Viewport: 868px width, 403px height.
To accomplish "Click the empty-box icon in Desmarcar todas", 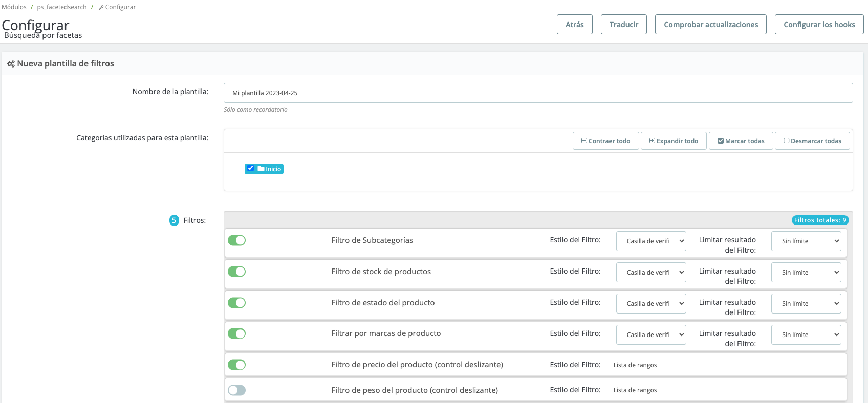I will pyautogui.click(x=786, y=141).
